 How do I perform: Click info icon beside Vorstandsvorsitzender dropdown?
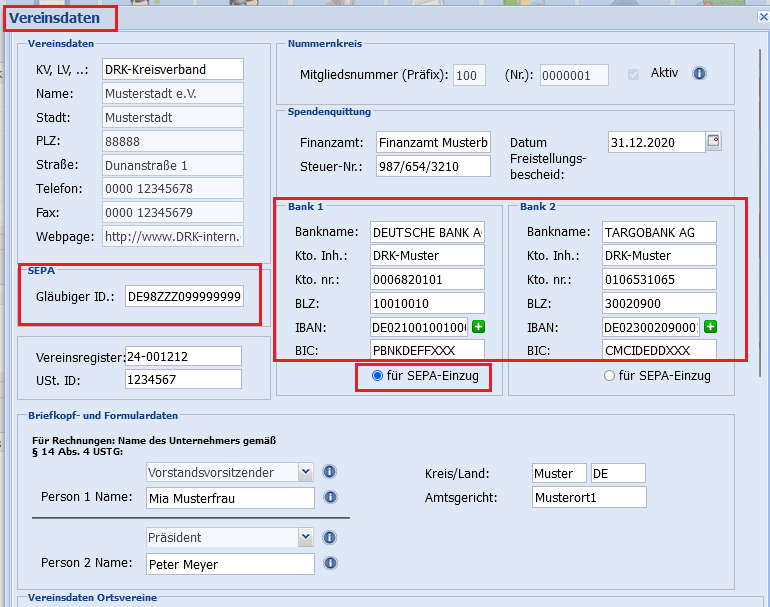(x=329, y=472)
